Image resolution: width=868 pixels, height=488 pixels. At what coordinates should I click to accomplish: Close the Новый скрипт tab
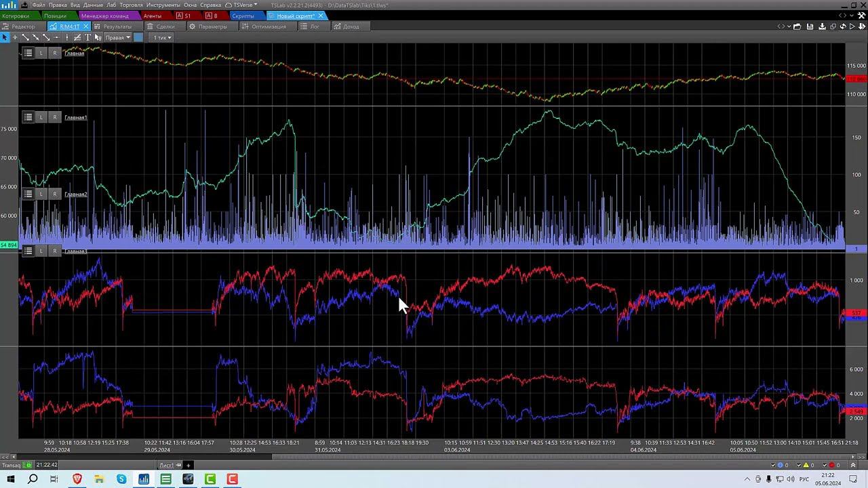click(x=321, y=16)
